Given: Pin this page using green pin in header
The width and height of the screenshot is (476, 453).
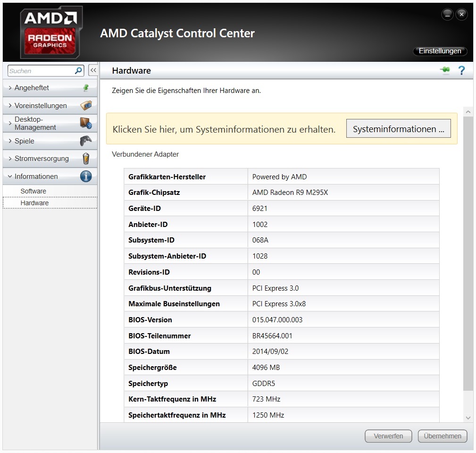Looking at the screenshot, I should pyautogui.click(x=445, y=70).
